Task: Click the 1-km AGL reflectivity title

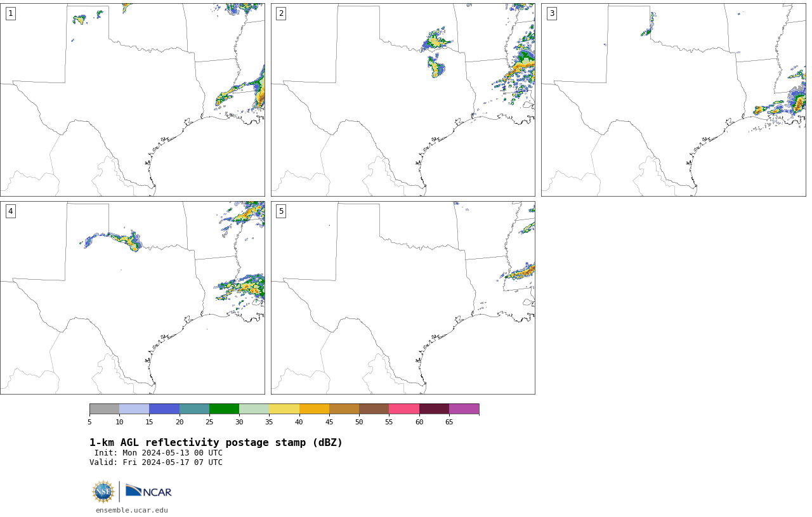Action: pos(216,443)
